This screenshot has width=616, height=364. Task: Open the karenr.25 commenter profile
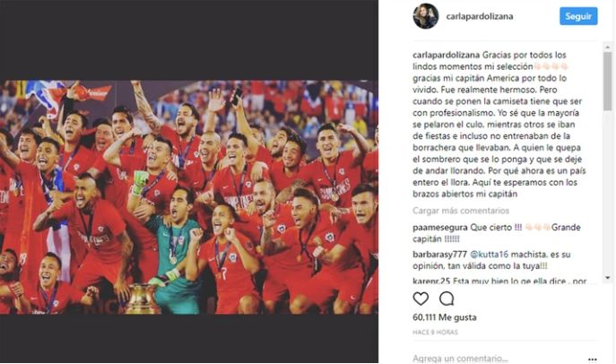(431, 282)
